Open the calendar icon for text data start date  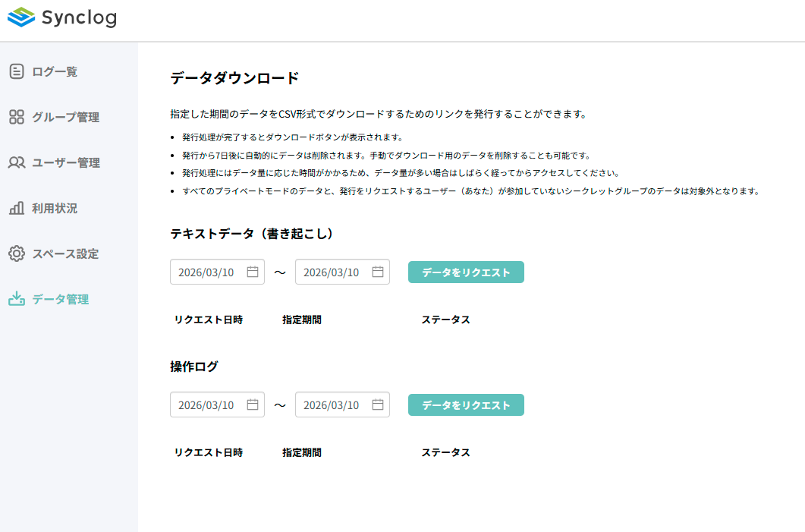click(253, 271)
